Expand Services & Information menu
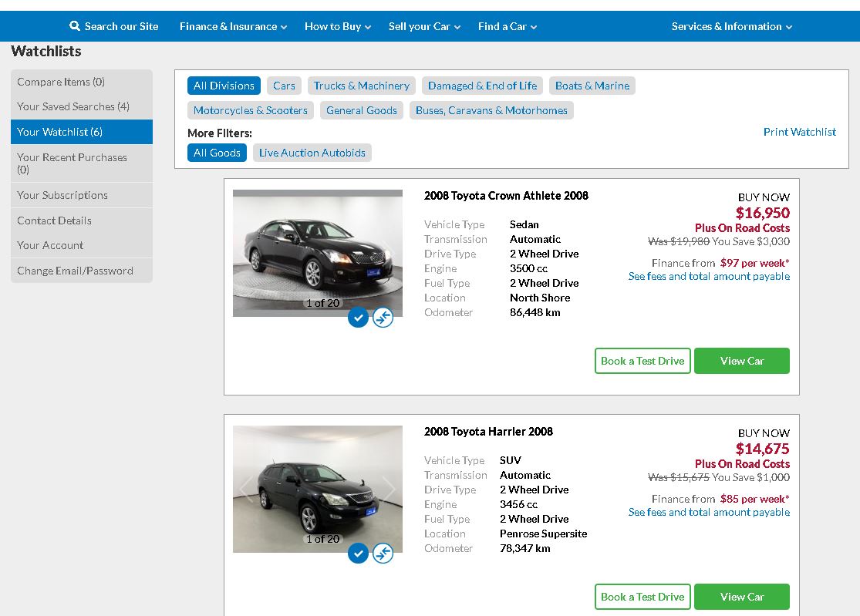The height and width of the screenshot is (616, 860). (x=732, y=26)
